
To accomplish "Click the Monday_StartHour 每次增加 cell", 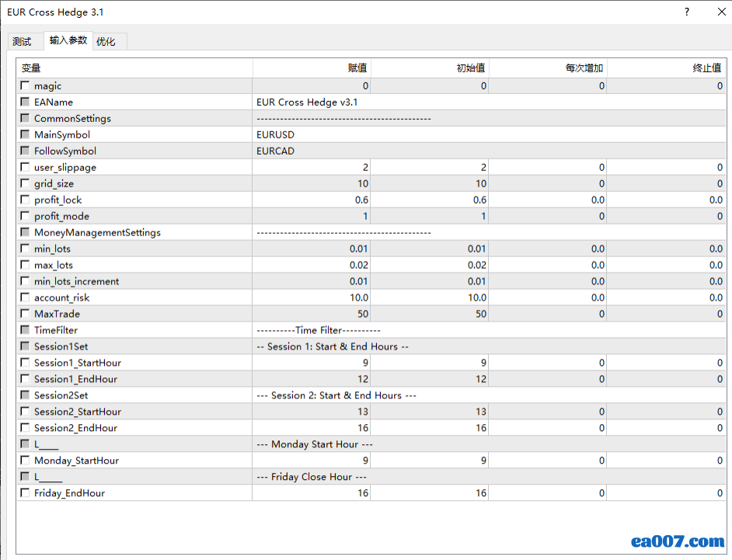I will pos(548,461).
